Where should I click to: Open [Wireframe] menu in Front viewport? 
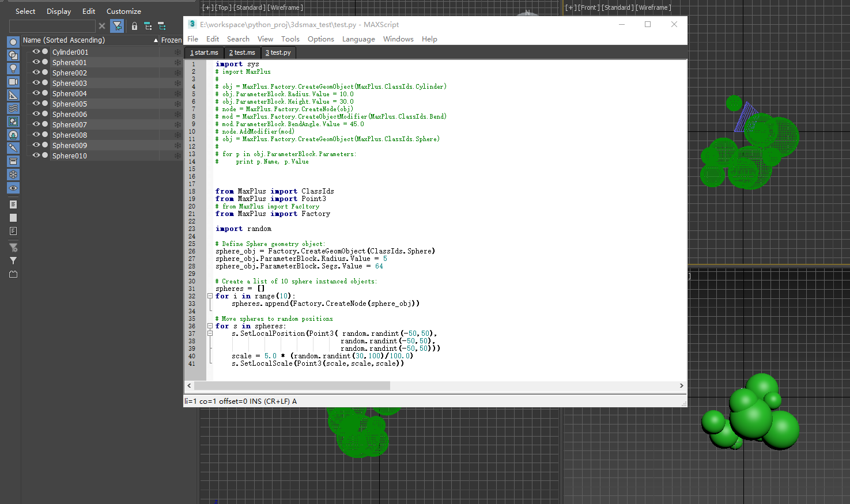653,7
